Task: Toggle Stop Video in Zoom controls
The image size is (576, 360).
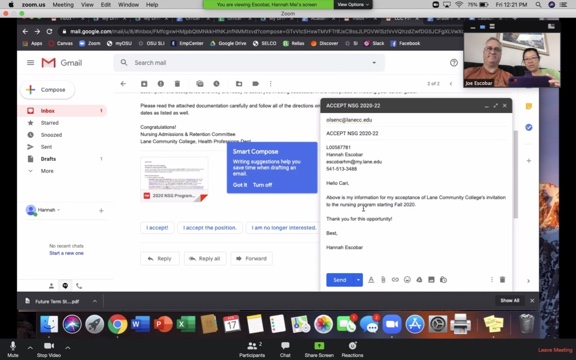Action: click(x=49, y=349)
